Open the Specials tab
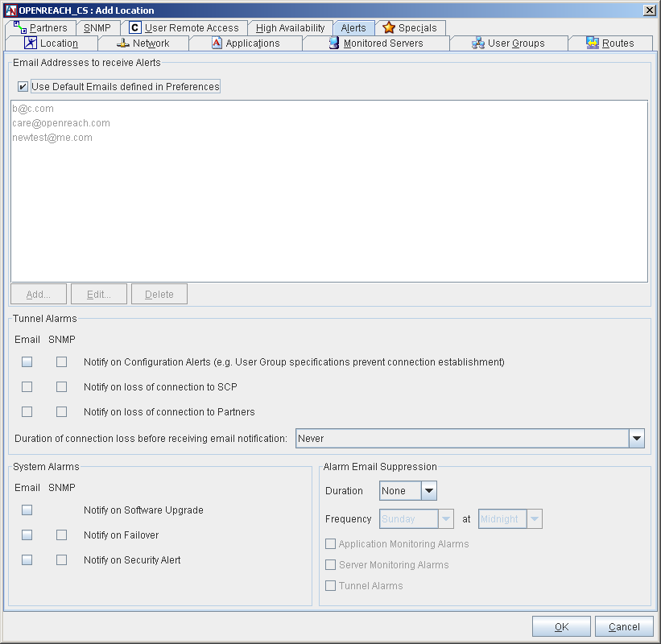 (410, 28)
